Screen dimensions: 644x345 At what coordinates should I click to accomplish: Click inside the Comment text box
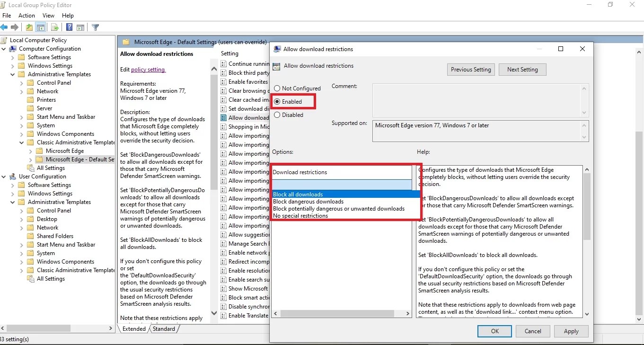pyautogui.click(x=476, y=100)
